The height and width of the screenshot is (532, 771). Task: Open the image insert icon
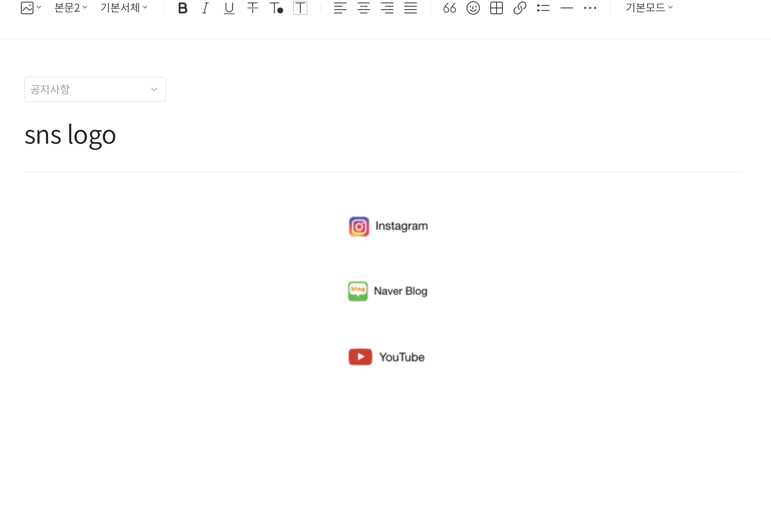[27, 8]
